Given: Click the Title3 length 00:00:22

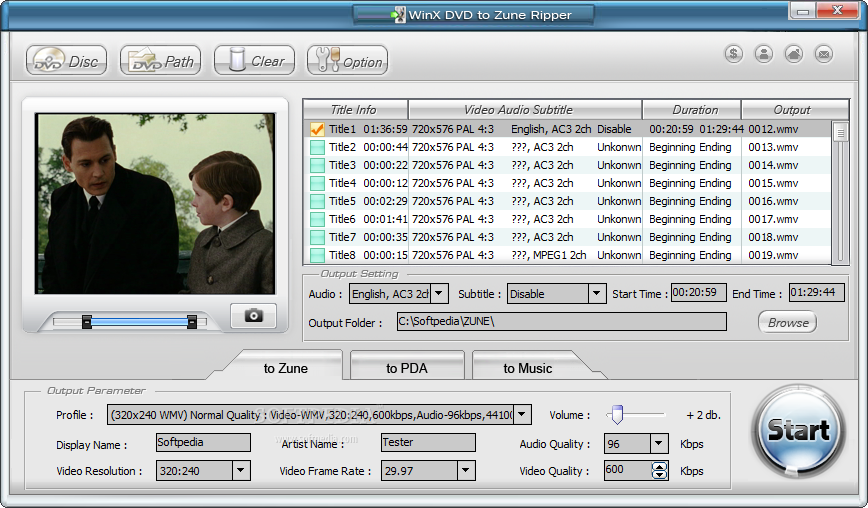Looking at the screenshot, I should pyautogui.click(x=385, y=165).
